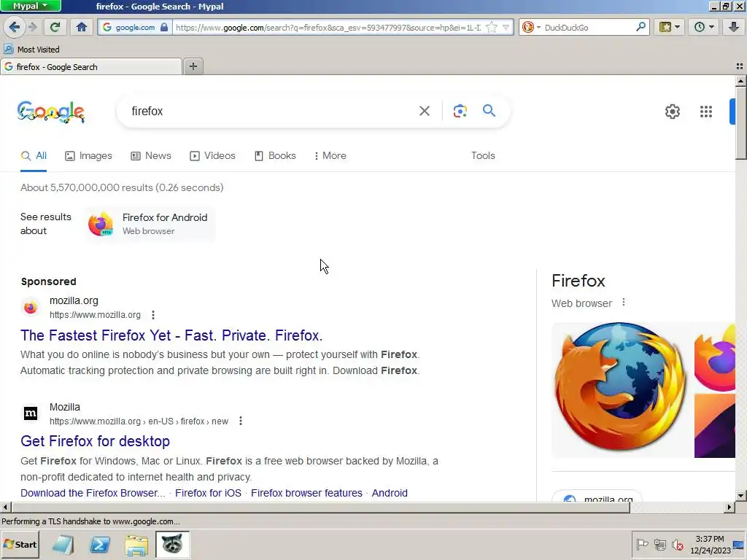
Task: Submit search with blue magnifier icon
Action: pos(489,111)
